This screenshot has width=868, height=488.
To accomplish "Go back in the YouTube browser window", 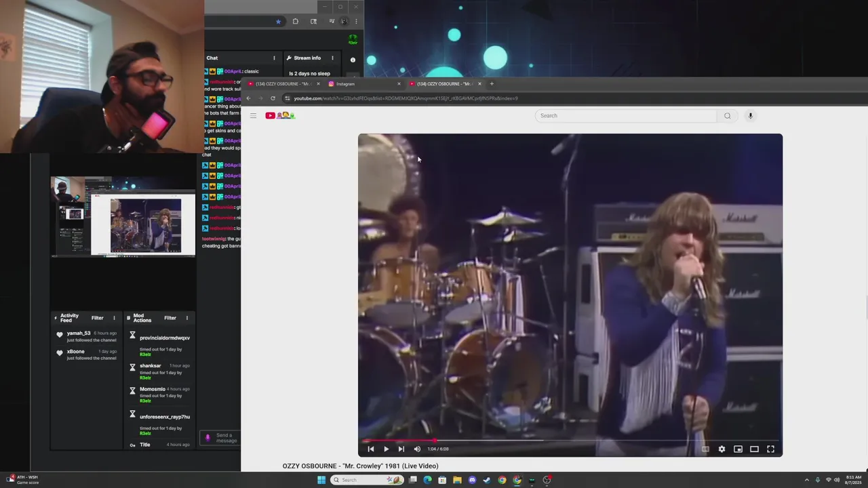I will [248, 98].
